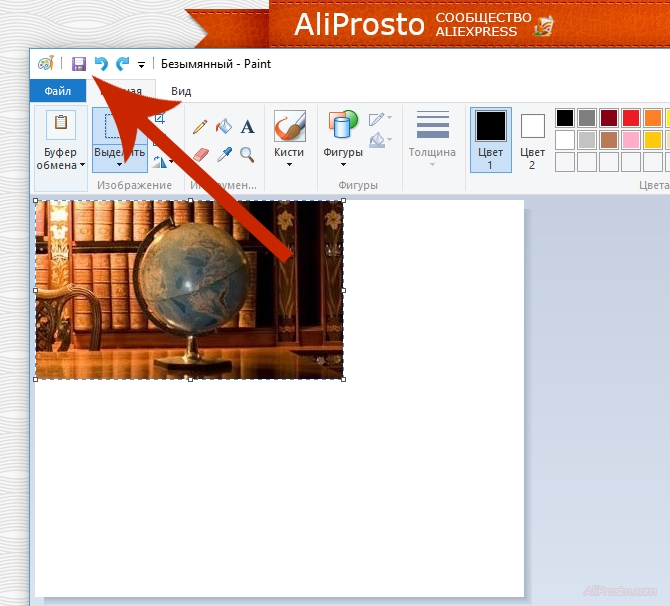Redo the undone action
670x606 pixels.
[x=123, y=64]
